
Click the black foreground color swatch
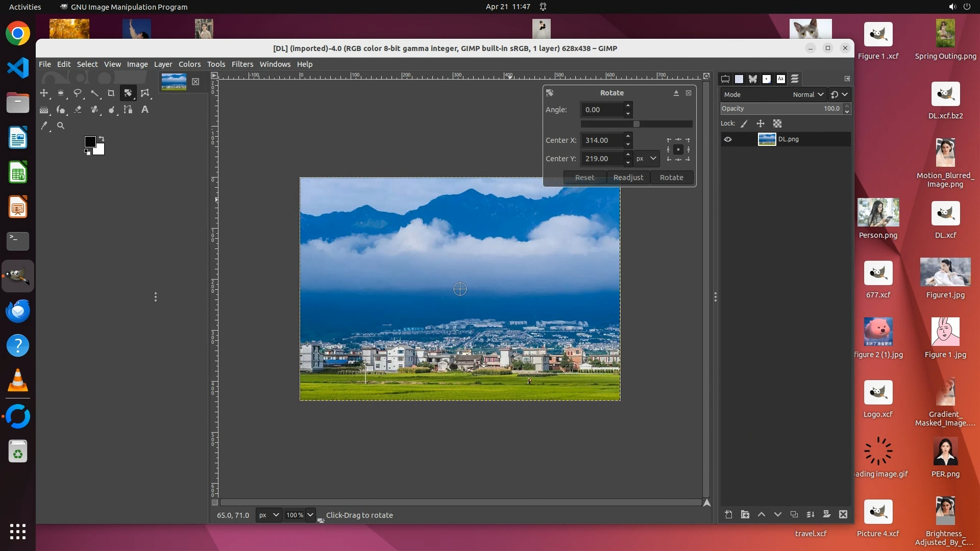coord(90,141)
